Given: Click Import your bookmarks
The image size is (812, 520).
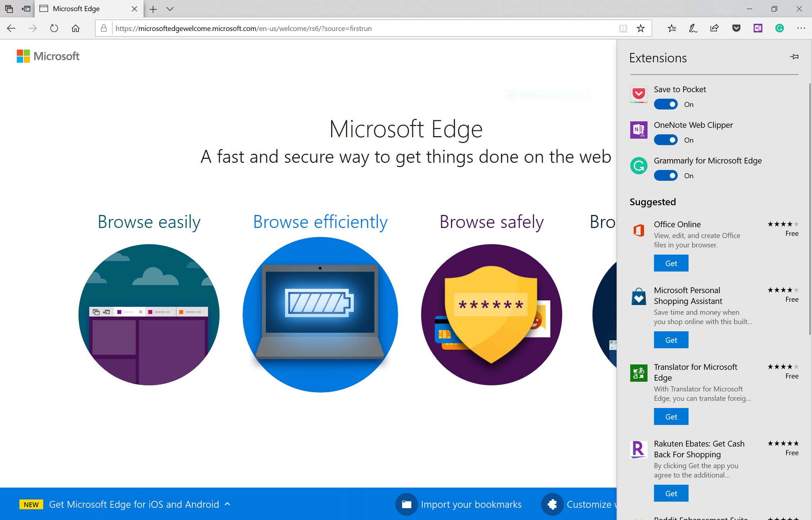Looking at the screenshot, I should 459,504.
